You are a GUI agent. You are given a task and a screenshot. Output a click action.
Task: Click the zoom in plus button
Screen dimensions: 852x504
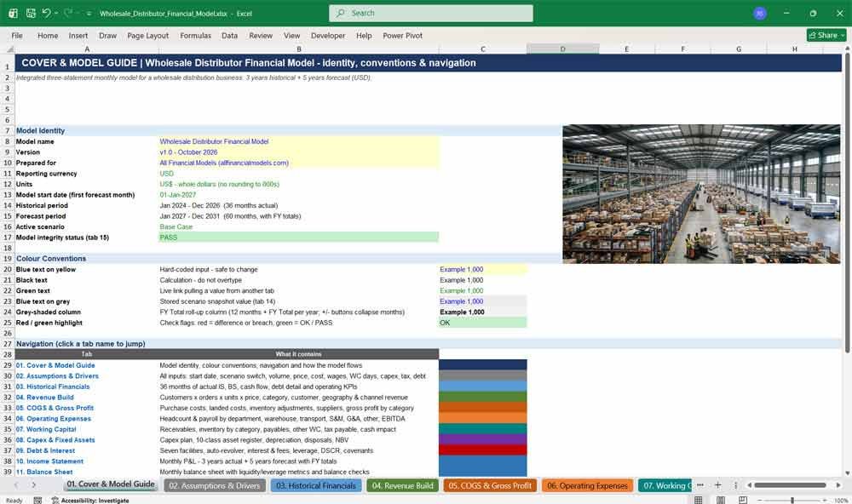click(x=826, y=501)
